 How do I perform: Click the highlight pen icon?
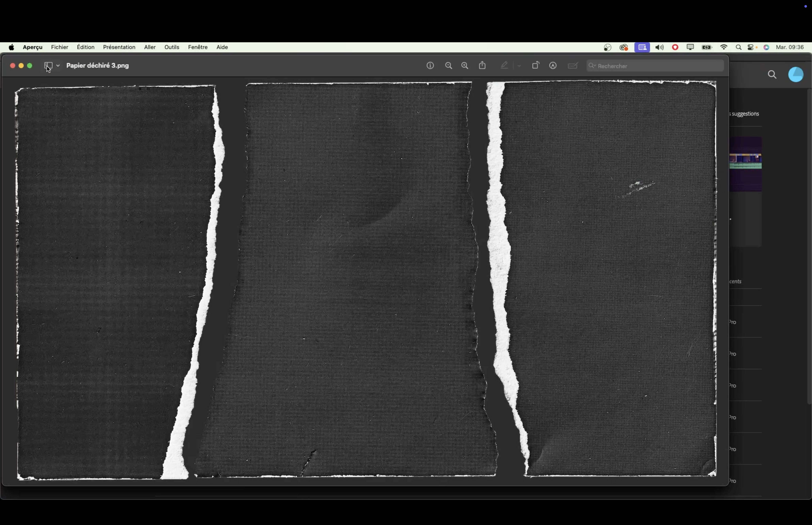pos(505,65)
